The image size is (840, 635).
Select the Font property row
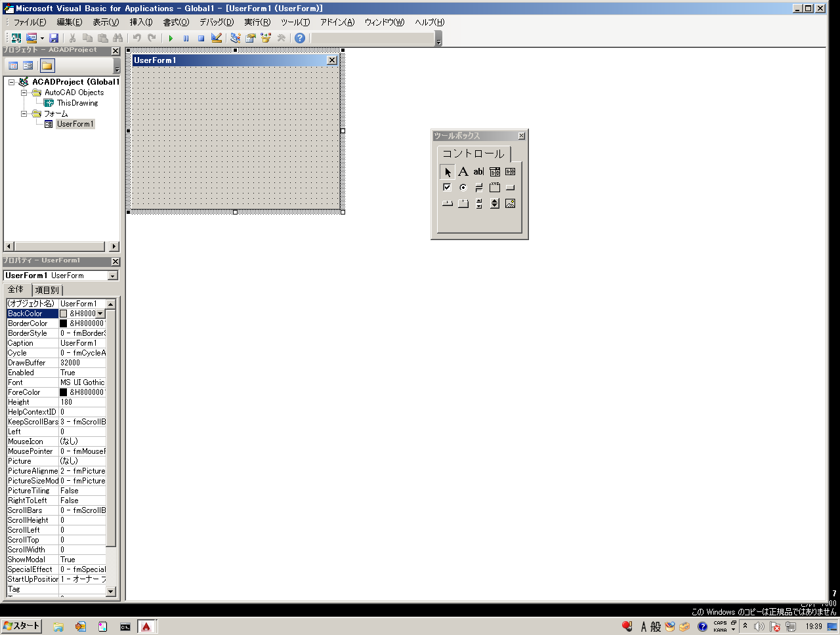(56, 382)
